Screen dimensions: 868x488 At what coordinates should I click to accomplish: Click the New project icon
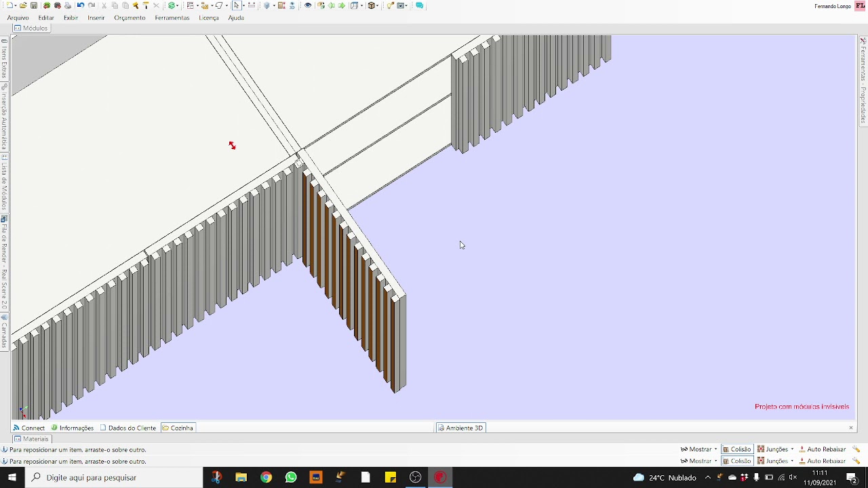pos(9,5)
